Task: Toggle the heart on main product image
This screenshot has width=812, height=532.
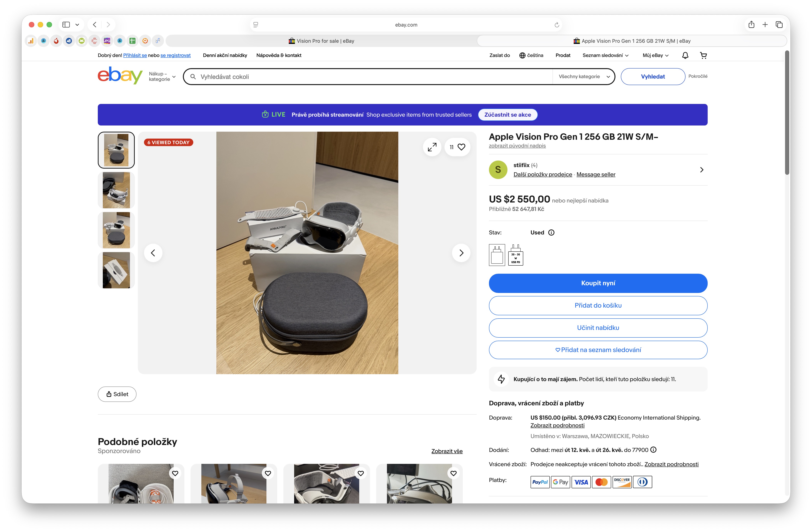Action: [x=461, y=147]
